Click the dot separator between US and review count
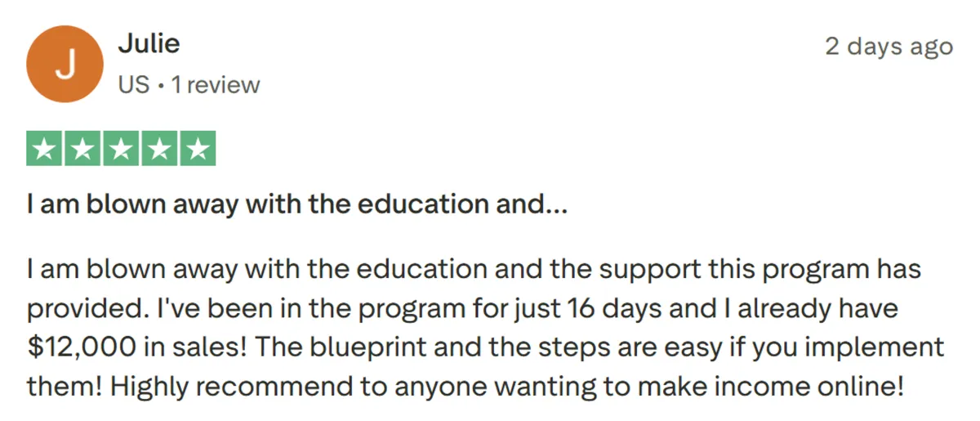This screenshot has height=421, width=980. point(161,86)
